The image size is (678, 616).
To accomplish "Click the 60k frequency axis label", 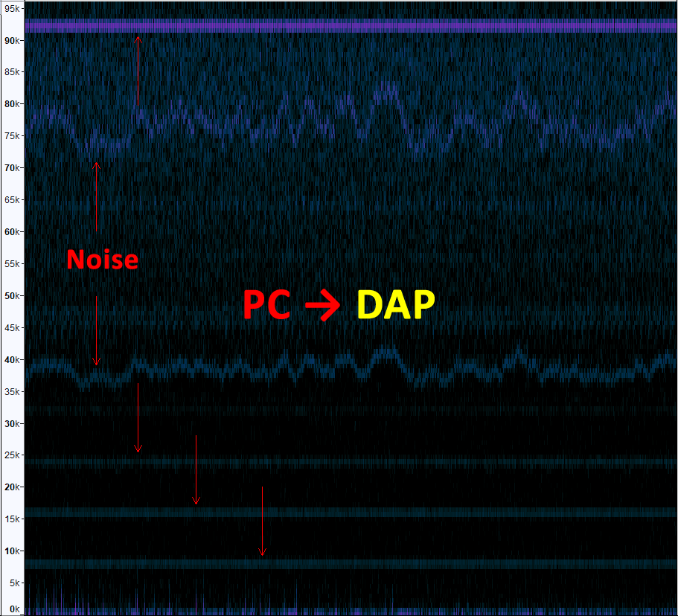I will pos(11,232).
